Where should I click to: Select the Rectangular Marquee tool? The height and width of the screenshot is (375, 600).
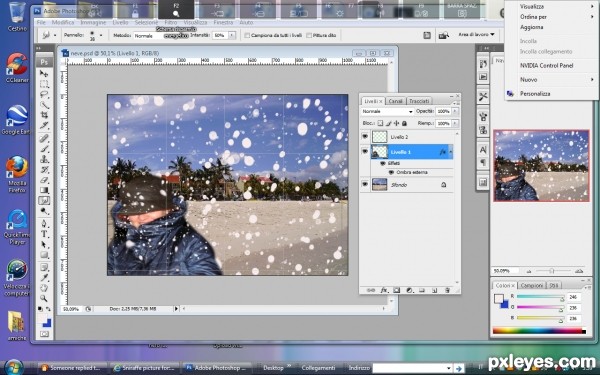click(x=44, y=84)
